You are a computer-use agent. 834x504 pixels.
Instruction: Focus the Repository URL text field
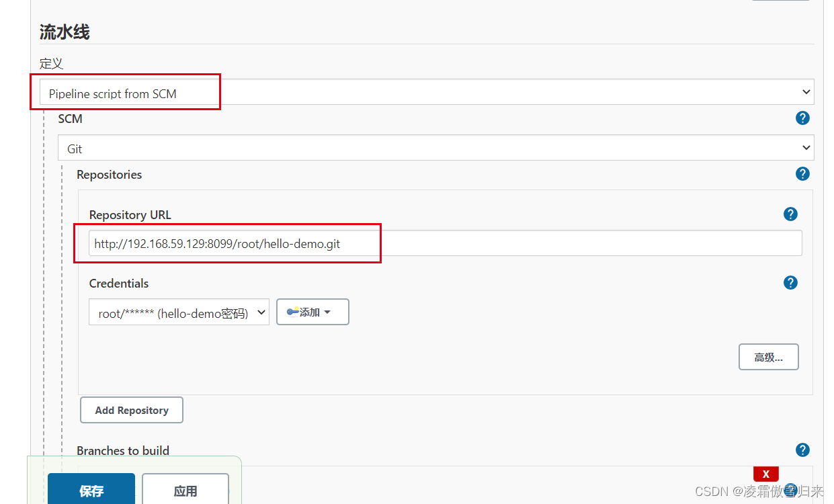(x=445, y=244)
